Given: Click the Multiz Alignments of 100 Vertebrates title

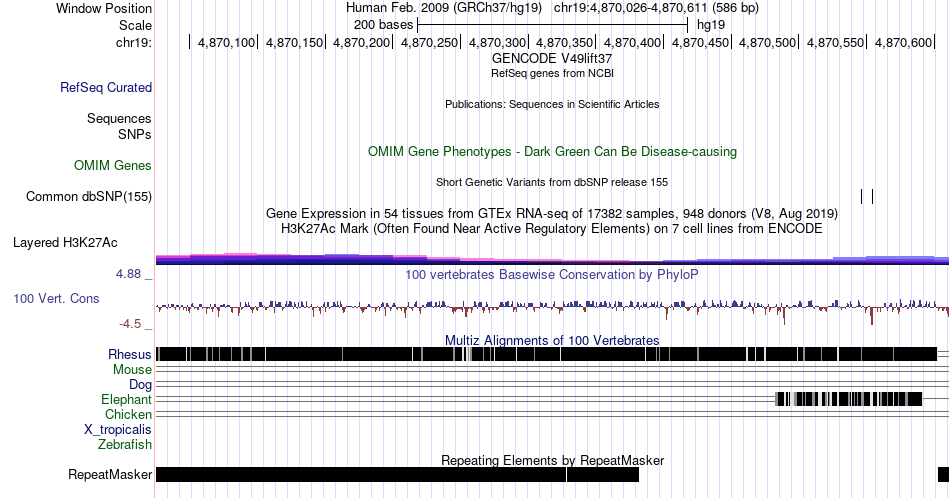Looking at the screenshot, I should click(552, 340).
